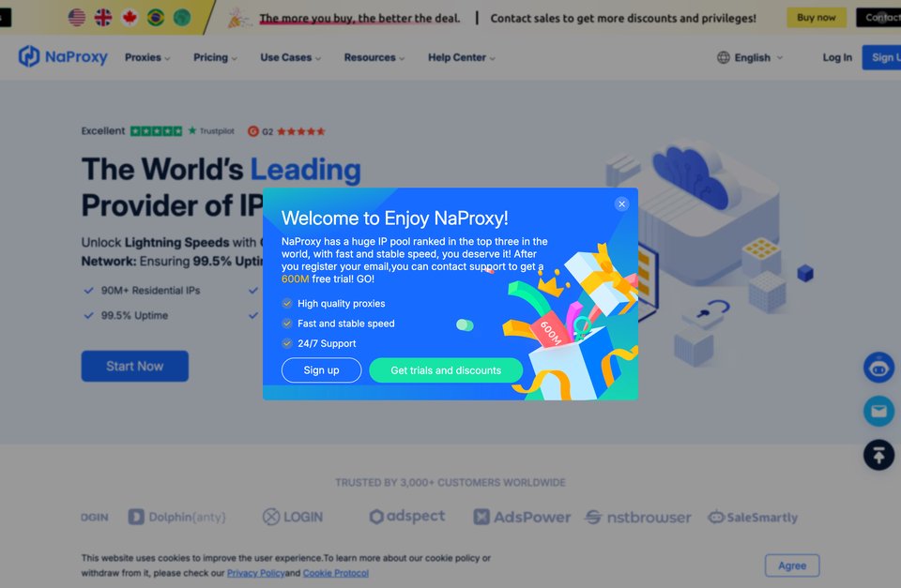Close the Welcome to Enjoy NaProxy popup
Viewport: 901px width, 588px height.
(621, 204)
